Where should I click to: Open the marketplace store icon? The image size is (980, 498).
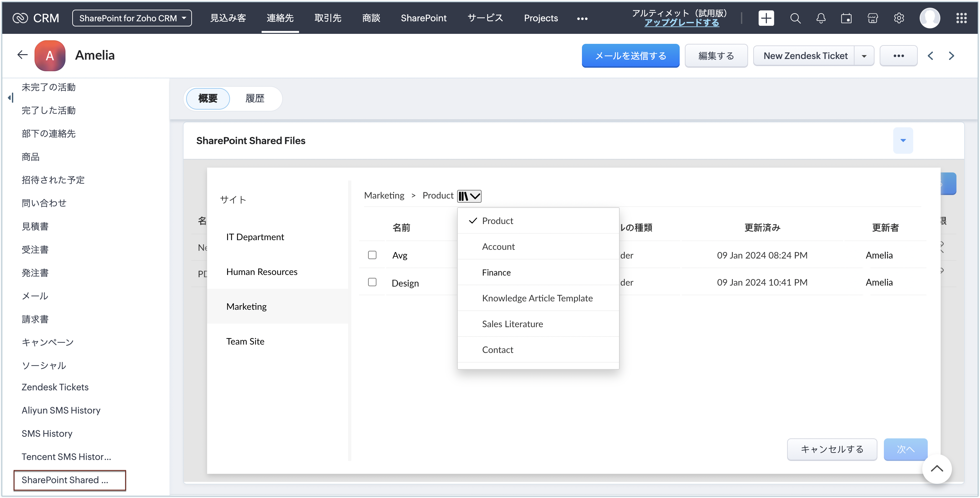[x=872, y=18]
